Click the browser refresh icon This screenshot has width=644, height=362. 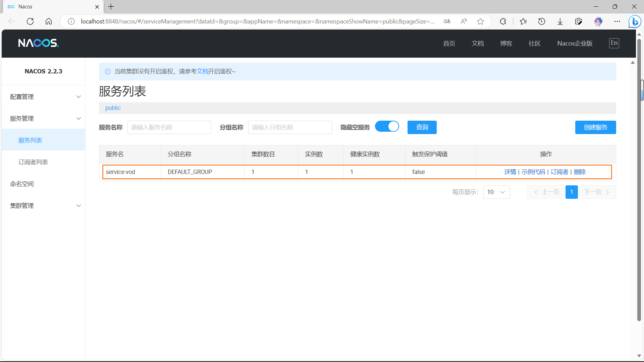[30, 21]
